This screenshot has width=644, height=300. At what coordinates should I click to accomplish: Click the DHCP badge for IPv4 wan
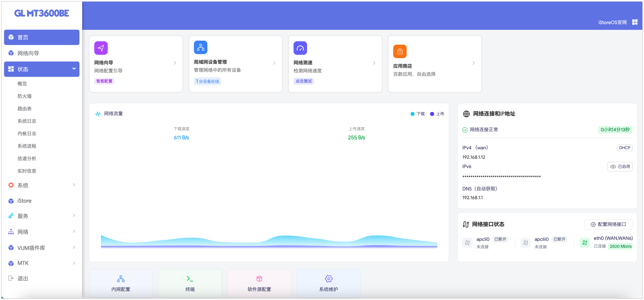624,148
